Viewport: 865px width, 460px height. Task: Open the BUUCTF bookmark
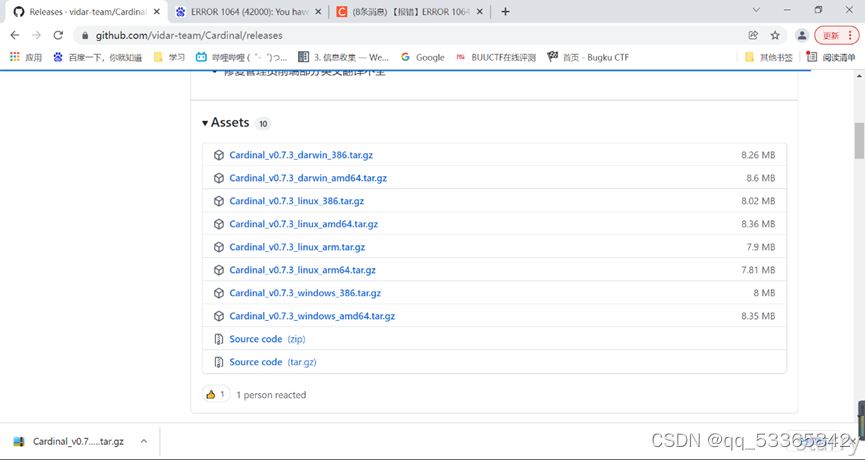pos(495,57)
